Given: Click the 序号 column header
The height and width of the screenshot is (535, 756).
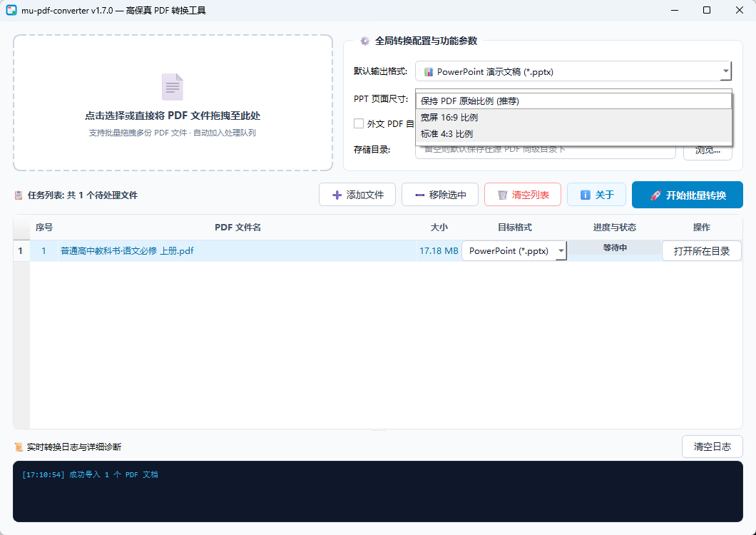Looking at the screenshot, I should coord(44,228).
